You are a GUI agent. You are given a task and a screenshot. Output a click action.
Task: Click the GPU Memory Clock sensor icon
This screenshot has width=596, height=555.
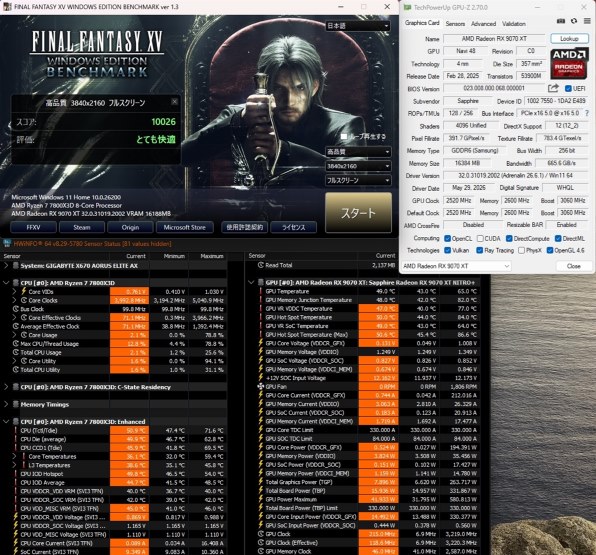261,551
